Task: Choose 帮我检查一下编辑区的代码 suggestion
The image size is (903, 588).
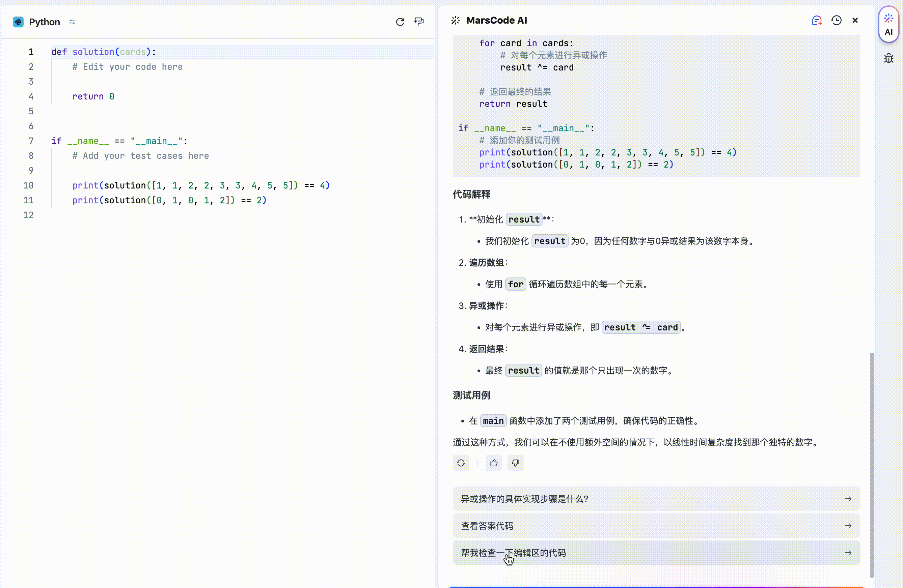Action: click(513, 553)
